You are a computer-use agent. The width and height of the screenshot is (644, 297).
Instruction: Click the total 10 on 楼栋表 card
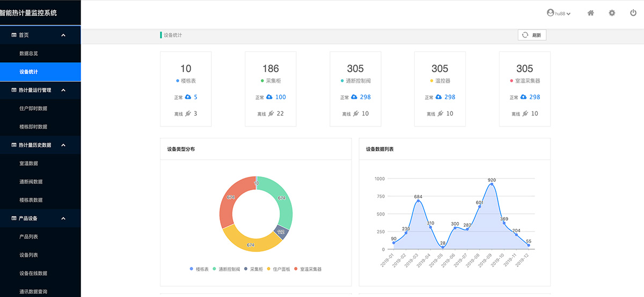(186, 69)
